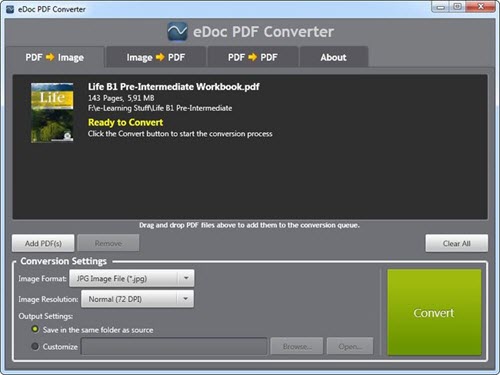Click the Conversion Settings group label
The height and width of the screenshot is (375, 500).
pyautogui.click(x=63, y=261)
